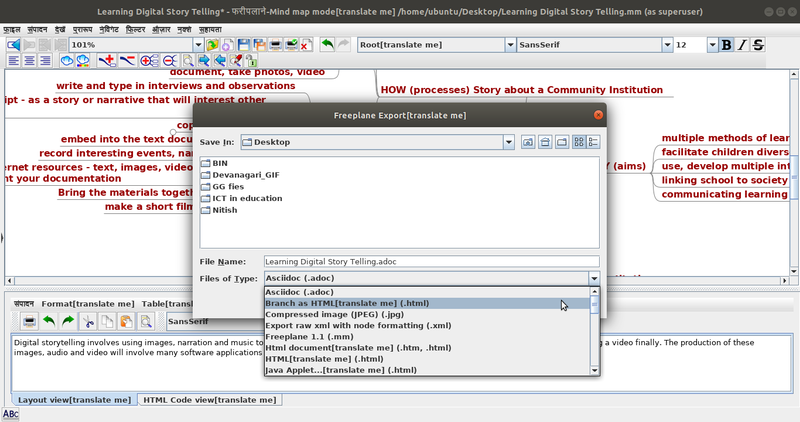Viewport: 800px width, 422px height.
Task: Center-align text in the formatting toolbar
Action: (x=29, y=61)
